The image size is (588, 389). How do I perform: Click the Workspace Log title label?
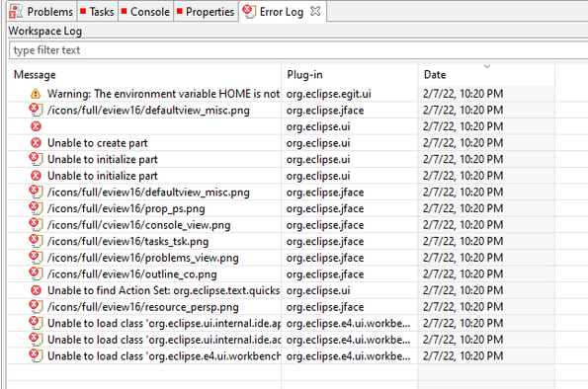45,32
